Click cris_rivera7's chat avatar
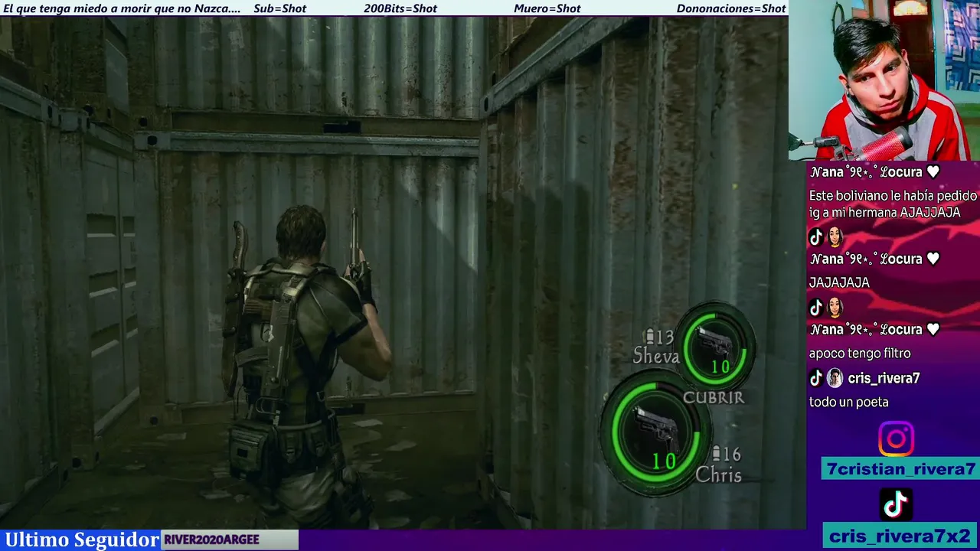 [x=835, y=377]
